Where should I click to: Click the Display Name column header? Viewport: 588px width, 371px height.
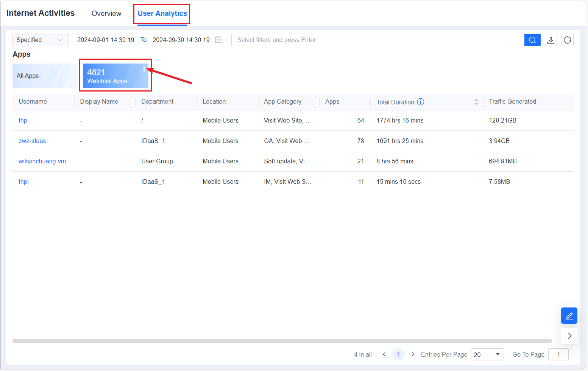pyautogui.click(x=99, y=101)
